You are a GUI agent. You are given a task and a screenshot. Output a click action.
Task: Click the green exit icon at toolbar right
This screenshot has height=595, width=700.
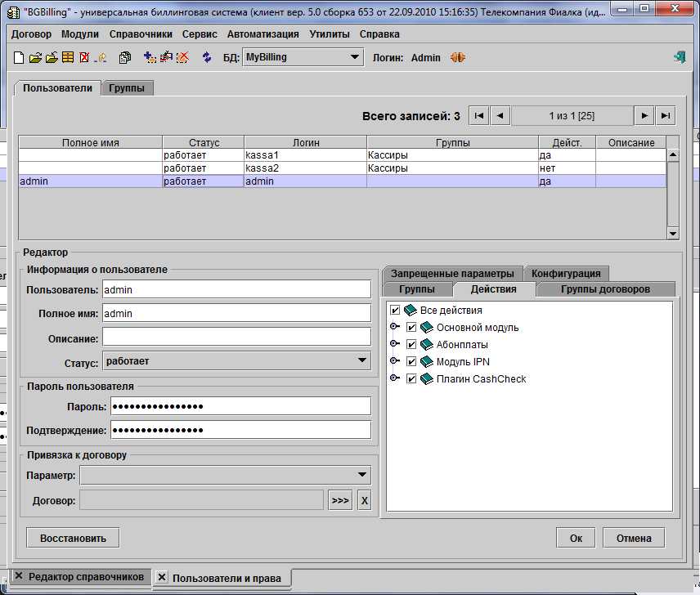pyautogui.click(x=680, y=57)
